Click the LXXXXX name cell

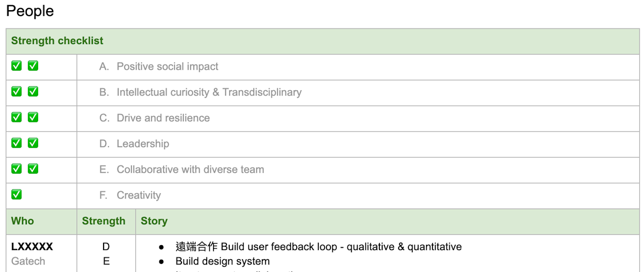(x=32, y=247)
